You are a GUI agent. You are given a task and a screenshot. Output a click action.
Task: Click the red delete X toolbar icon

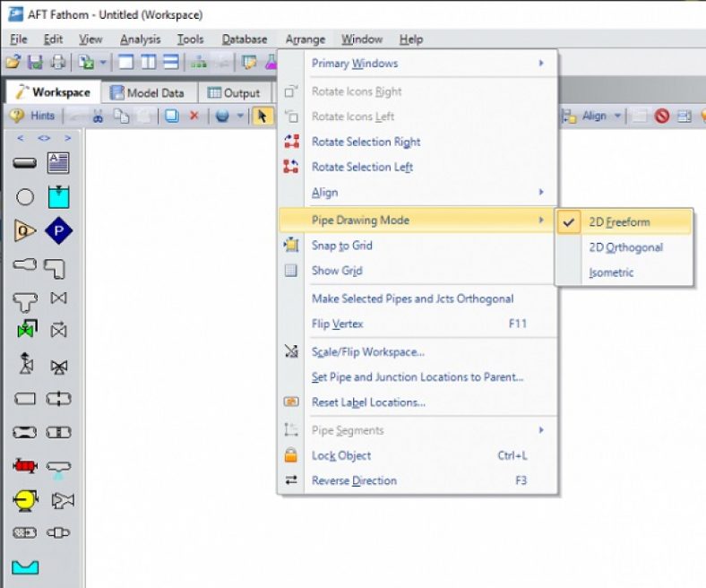194,116
